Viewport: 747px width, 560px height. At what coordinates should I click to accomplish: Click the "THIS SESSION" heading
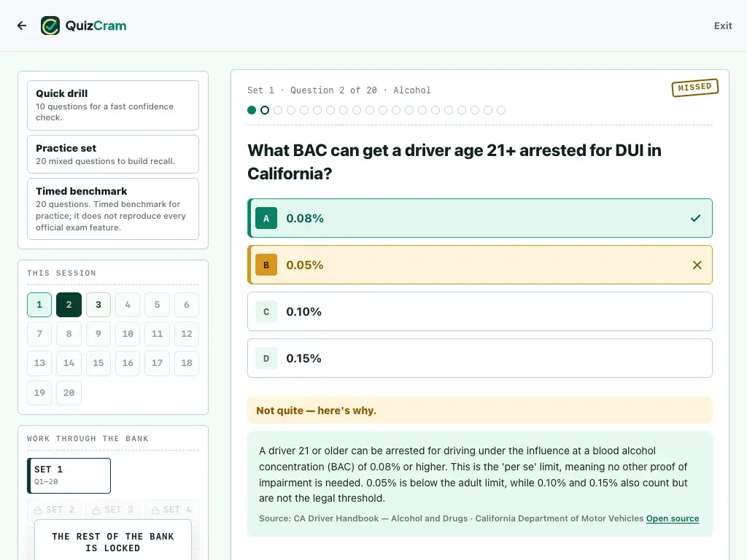(x=61, y=273)
